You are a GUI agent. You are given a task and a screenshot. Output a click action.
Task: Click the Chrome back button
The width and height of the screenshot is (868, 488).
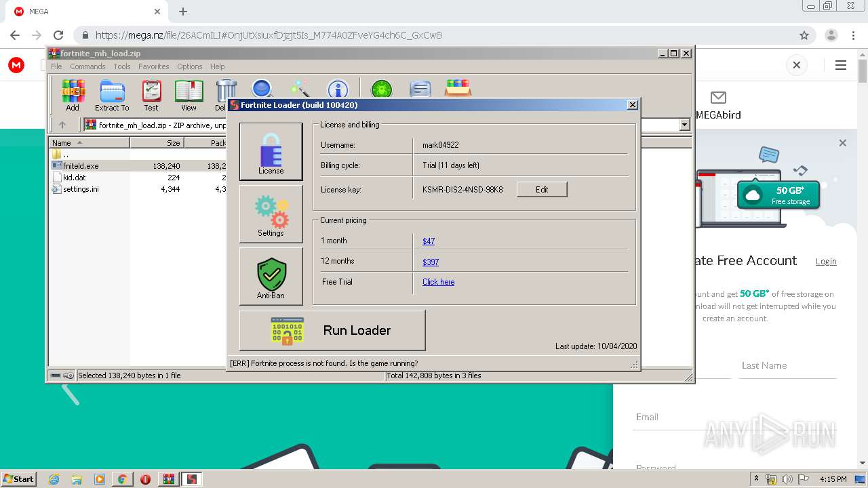click(14, 35)
